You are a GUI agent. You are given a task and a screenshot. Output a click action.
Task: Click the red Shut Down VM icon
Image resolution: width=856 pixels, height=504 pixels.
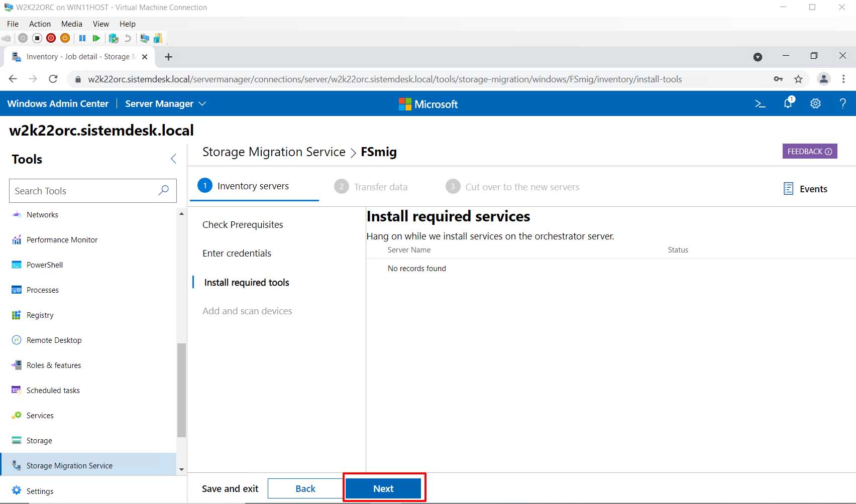click(x=51, y=38)
